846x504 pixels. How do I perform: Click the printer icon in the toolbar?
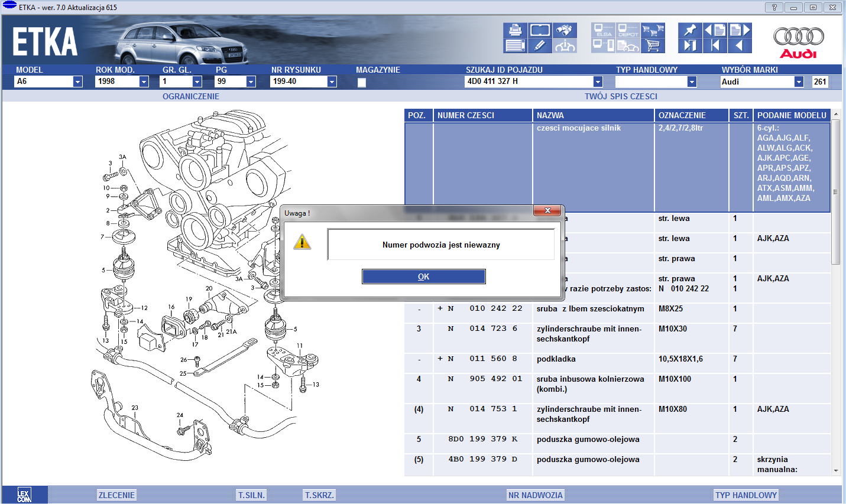tap(515, 30)
